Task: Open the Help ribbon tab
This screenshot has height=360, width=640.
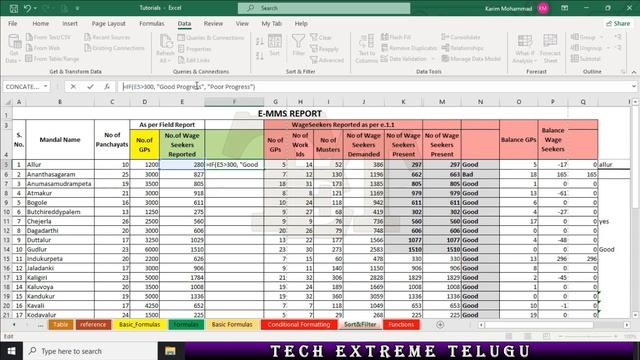Action: click(301, 24)
